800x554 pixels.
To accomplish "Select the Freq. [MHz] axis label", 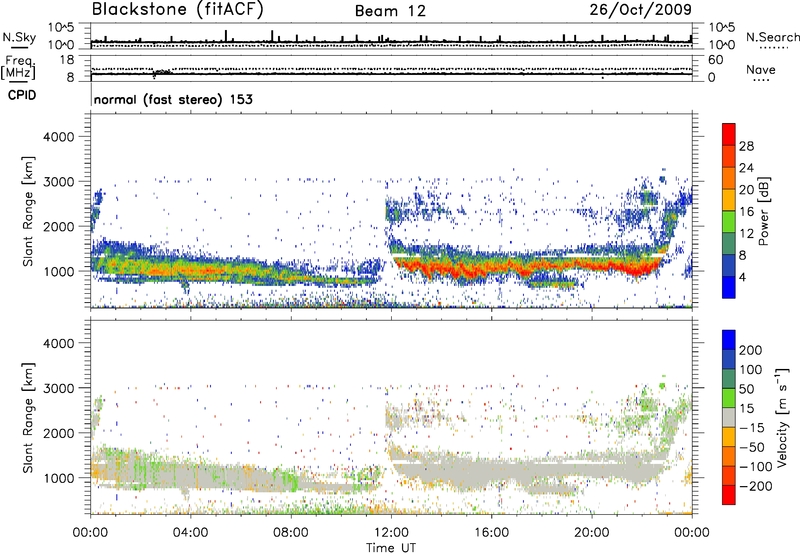I will (18, 67).
